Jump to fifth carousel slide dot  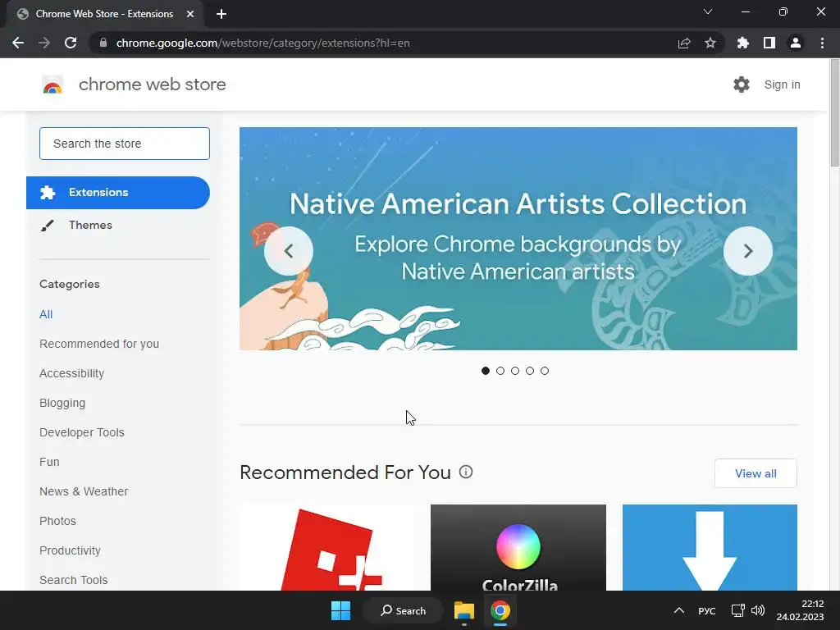click(545, 371)
